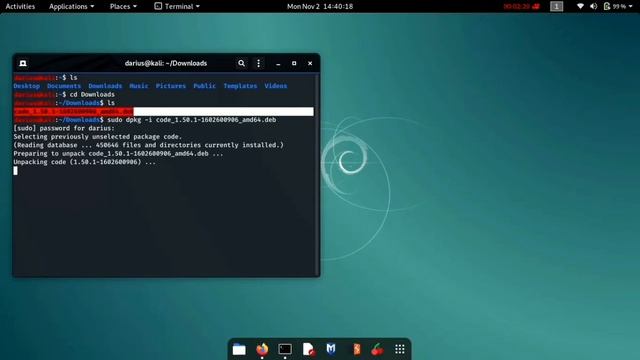Screen dimensions: 640x360
Task: Click 'Music' in the ls output
Action: (x=139, y=86)
